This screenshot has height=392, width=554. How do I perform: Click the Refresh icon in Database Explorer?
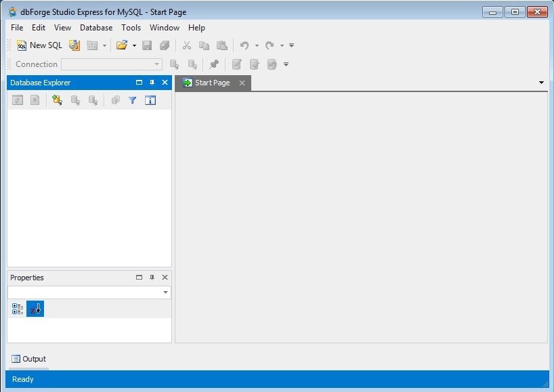[18, 100]
